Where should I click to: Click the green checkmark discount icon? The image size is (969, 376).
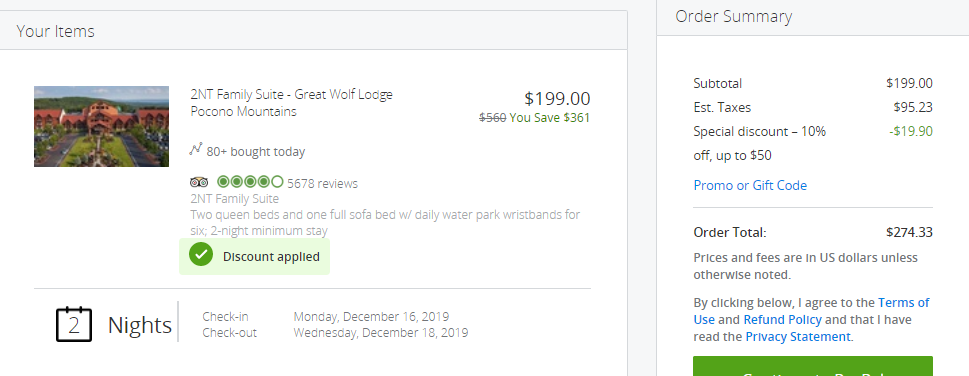(x=201, y=254)
